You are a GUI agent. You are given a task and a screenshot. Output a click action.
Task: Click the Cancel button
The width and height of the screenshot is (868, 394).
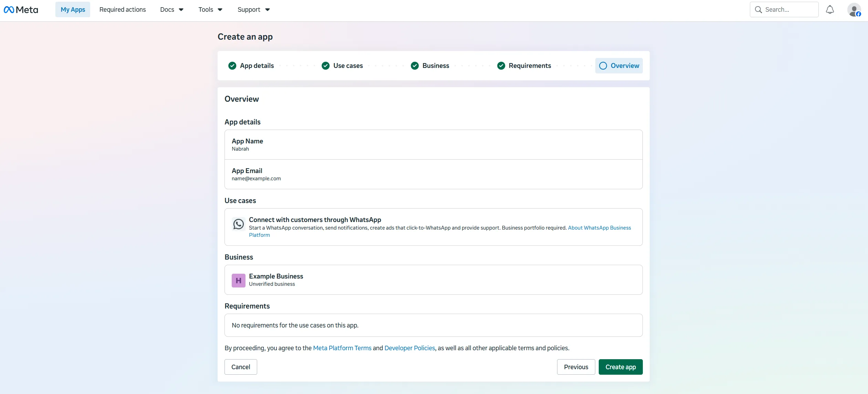coord(241,367)
